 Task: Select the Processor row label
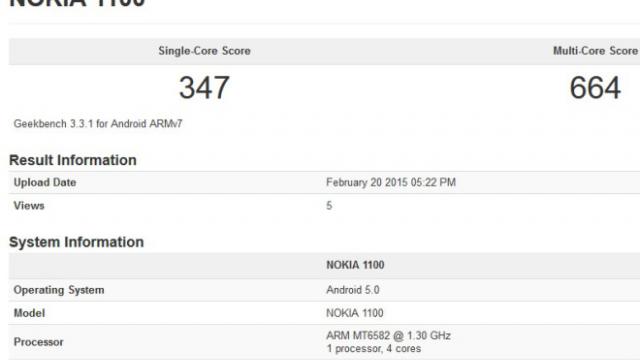click(38, 342)
